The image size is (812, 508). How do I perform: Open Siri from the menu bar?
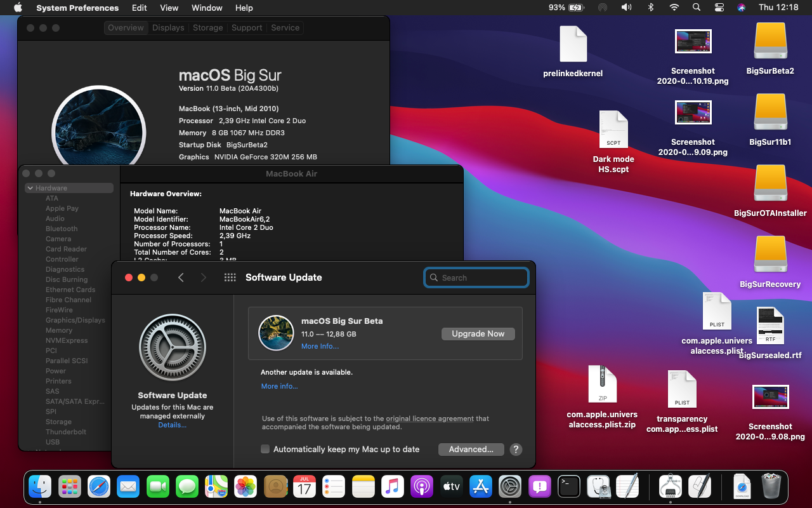tap(742, 8)
